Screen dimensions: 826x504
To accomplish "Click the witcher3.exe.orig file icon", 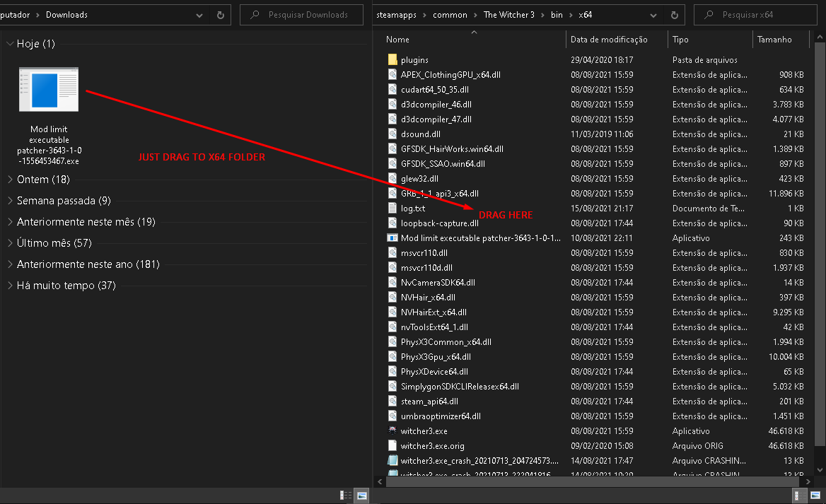I will click(x=392, y=445).
